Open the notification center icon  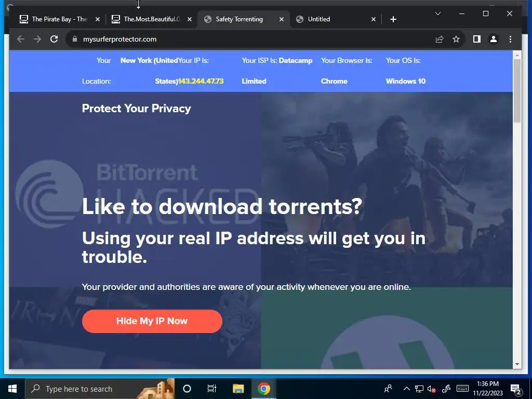tap(516, 389)
